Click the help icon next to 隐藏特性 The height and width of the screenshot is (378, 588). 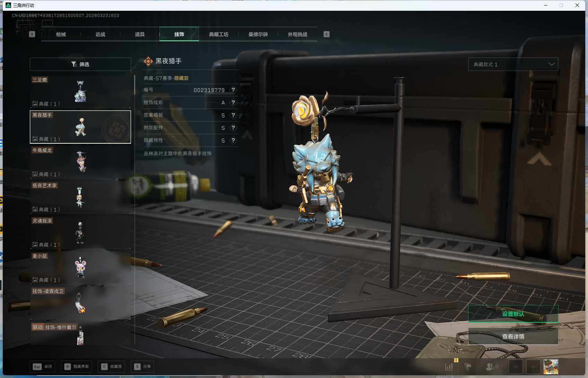(233, 141)
